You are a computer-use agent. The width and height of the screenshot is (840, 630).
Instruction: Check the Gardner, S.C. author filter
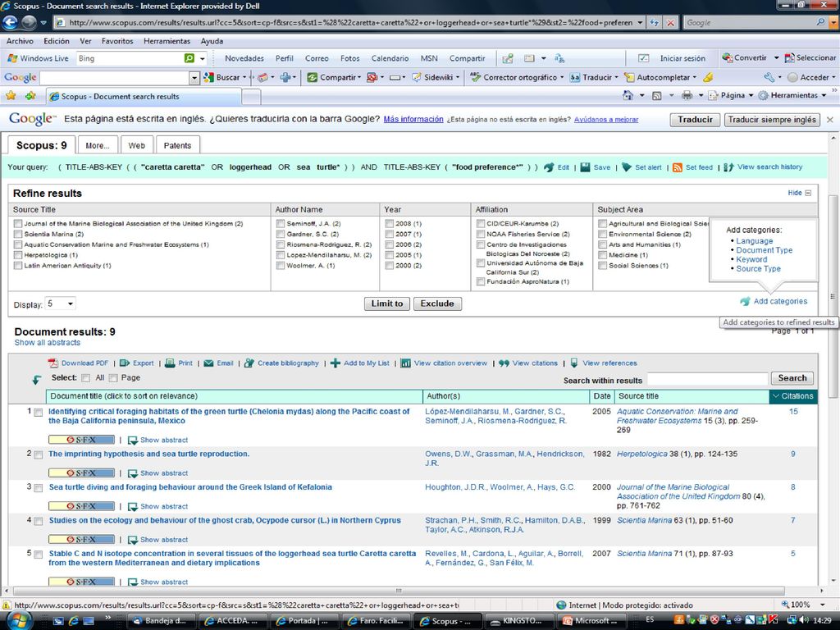[281, 234]
